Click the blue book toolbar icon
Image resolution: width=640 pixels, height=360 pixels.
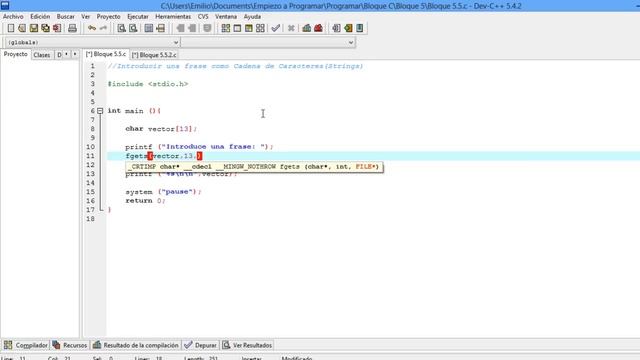pyautogui.click(x=360, y=28)
